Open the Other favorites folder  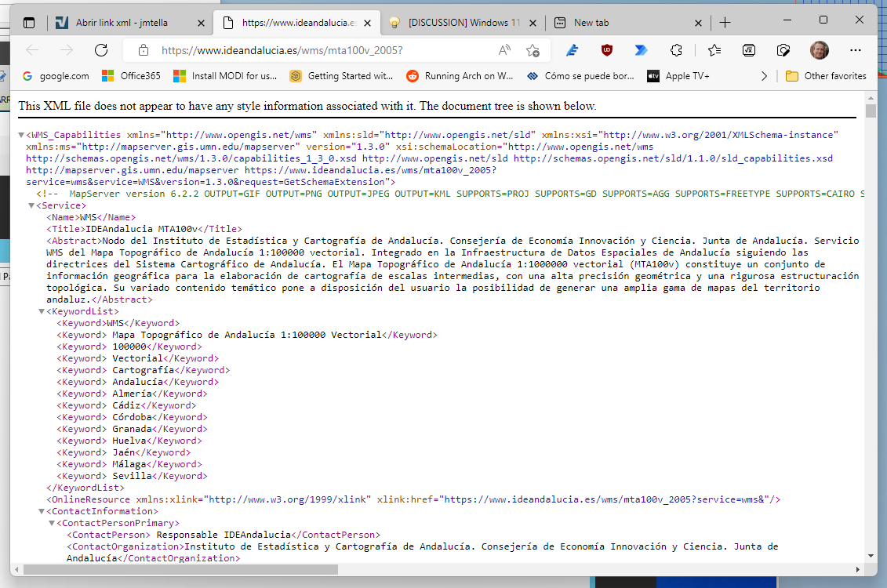click(x=826, y=76)
